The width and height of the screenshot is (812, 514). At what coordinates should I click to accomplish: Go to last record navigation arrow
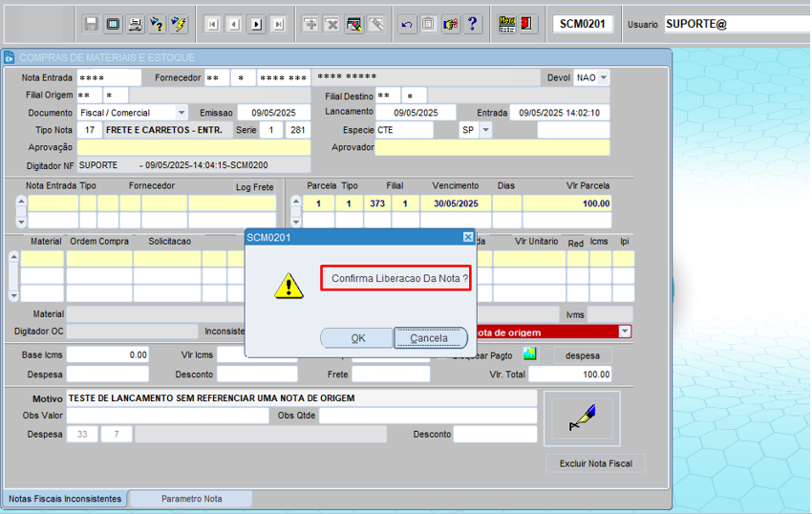click(x=278, y=24)
